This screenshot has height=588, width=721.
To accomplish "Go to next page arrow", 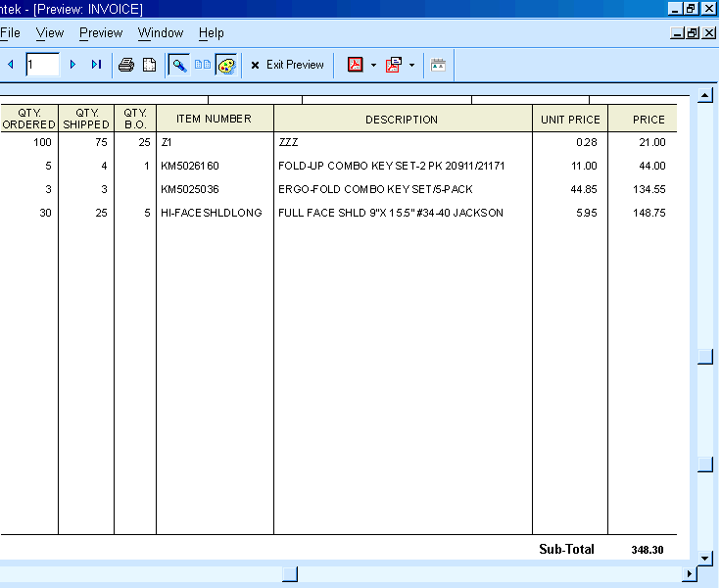I will tap(72, 65).
